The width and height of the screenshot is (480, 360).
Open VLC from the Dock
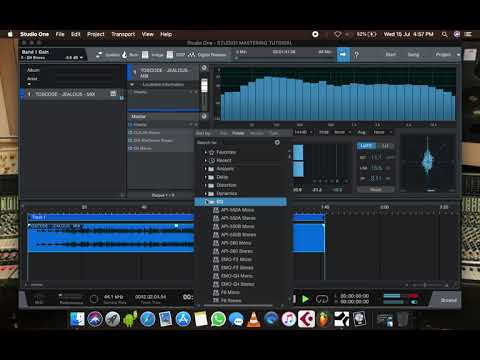click(x=254, y=319)
